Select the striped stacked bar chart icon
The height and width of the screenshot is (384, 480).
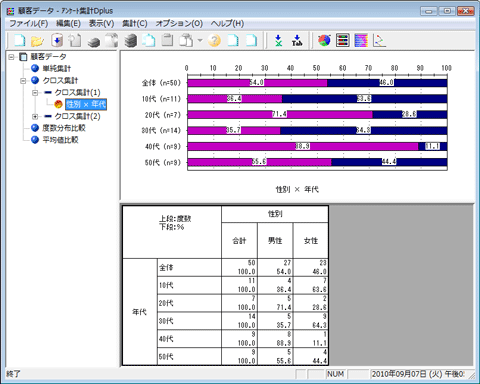click(361, 41)
